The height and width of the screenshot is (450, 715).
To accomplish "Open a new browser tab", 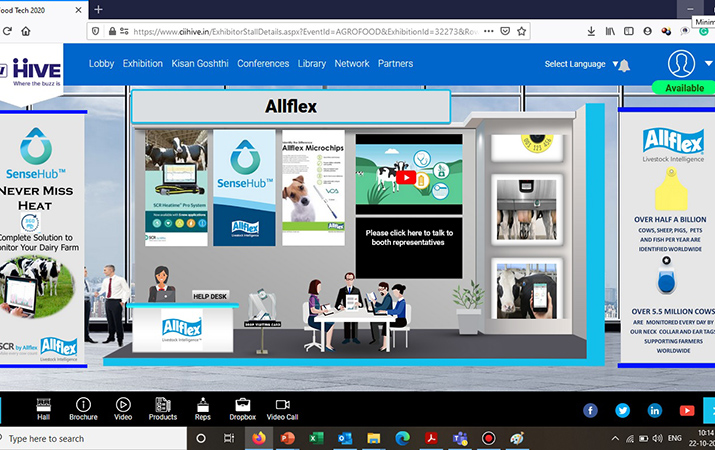I will [x=98, y=9].
